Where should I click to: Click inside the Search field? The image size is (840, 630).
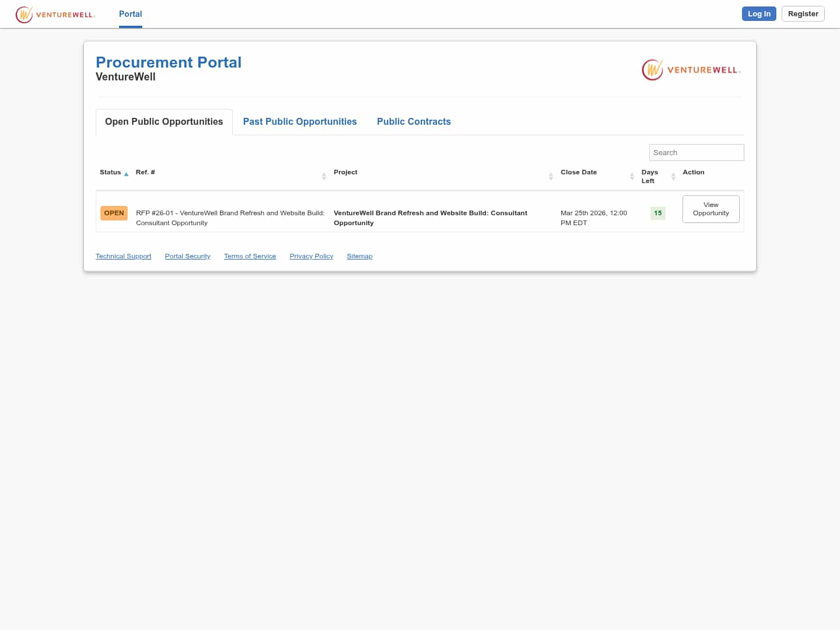(x=696, y=152)
